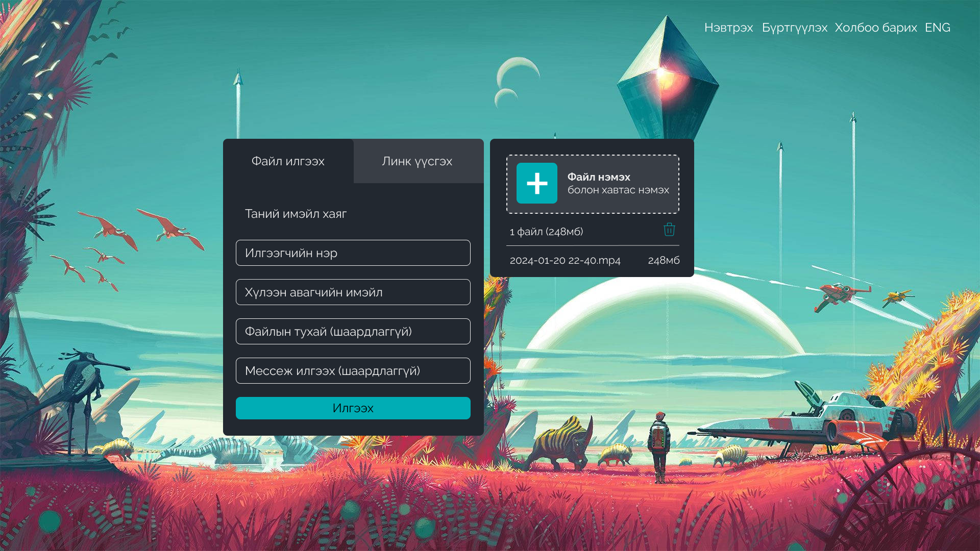Select the Хүлээн авагчийн имэйл field
This screenshot has height=551, width=980.
(x=352, y=292)
